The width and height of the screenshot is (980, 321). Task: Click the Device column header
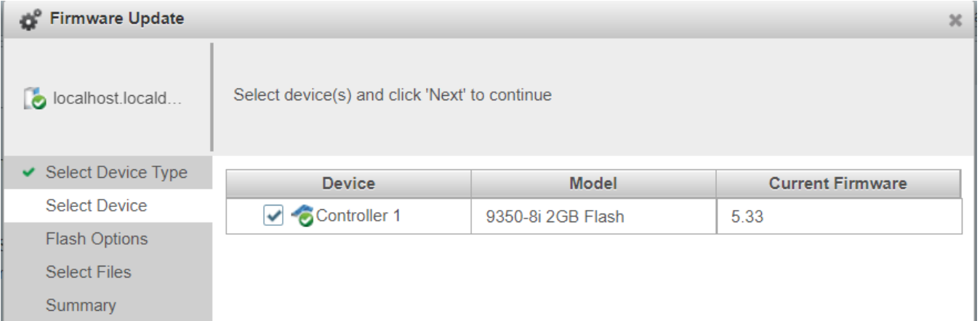click(348, 184)
